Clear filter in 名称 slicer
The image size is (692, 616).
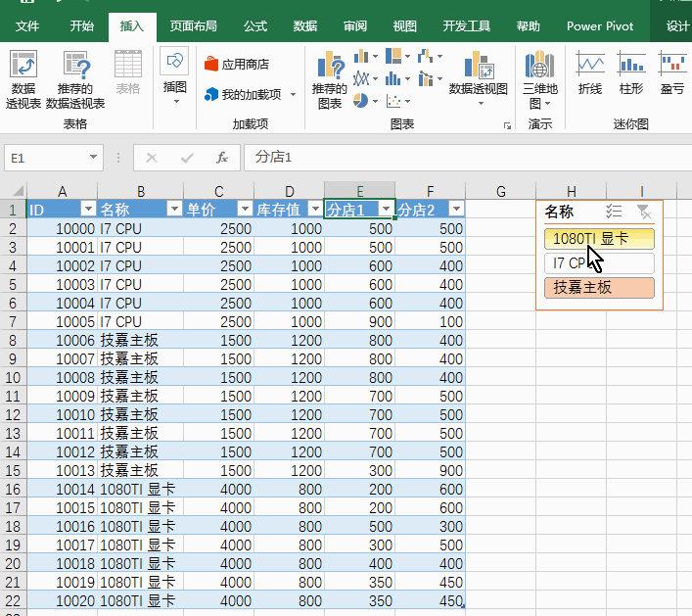click(644, 212)
